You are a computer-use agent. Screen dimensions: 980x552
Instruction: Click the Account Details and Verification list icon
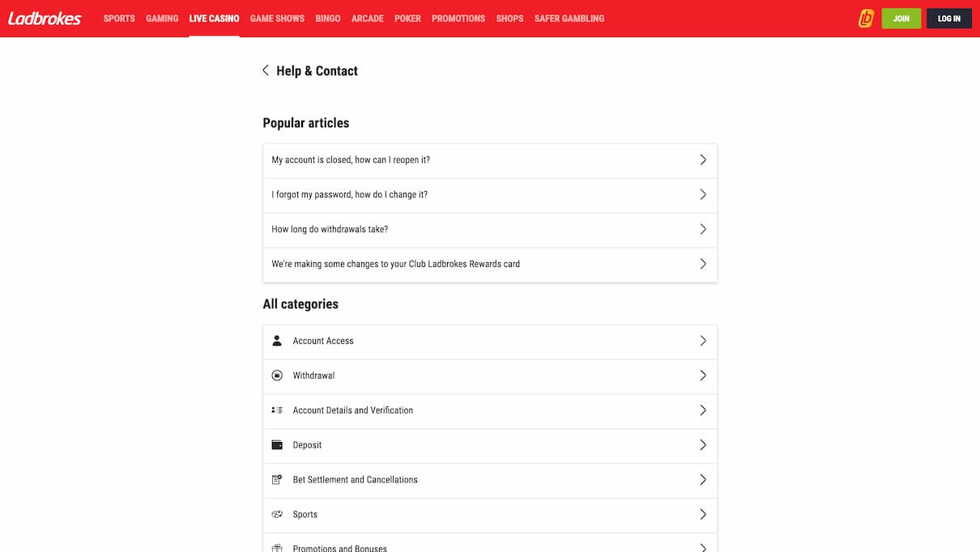277,410
